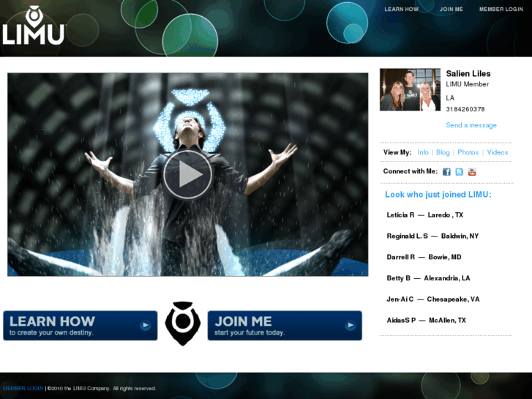Image resolution: width=532 pixels, height=399 pixels.
Task: Click the Learn How banner button
Action: click(x=80, y=325)
